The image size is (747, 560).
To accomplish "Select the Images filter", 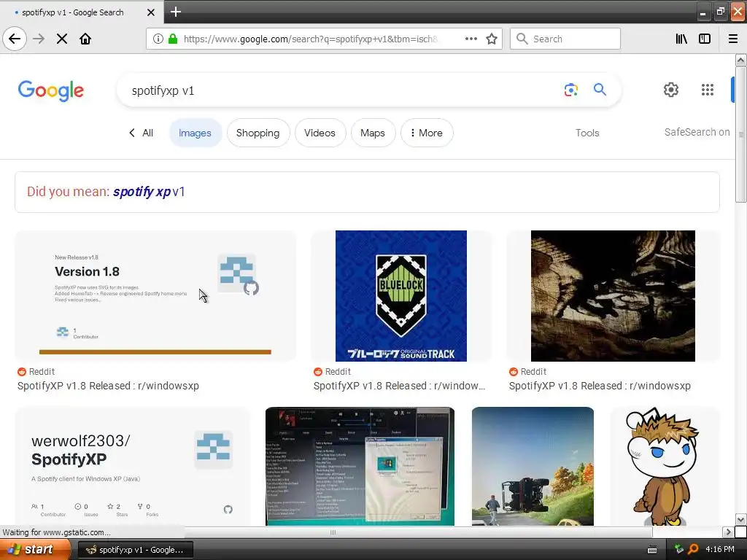I will click(195, 133).
